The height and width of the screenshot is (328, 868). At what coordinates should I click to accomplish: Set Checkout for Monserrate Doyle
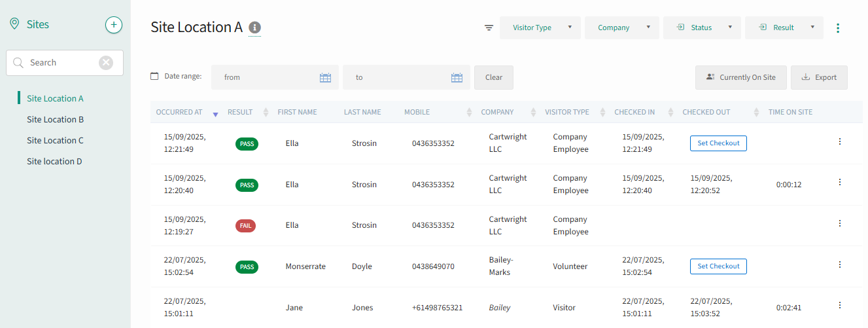(x=718, y=266)
